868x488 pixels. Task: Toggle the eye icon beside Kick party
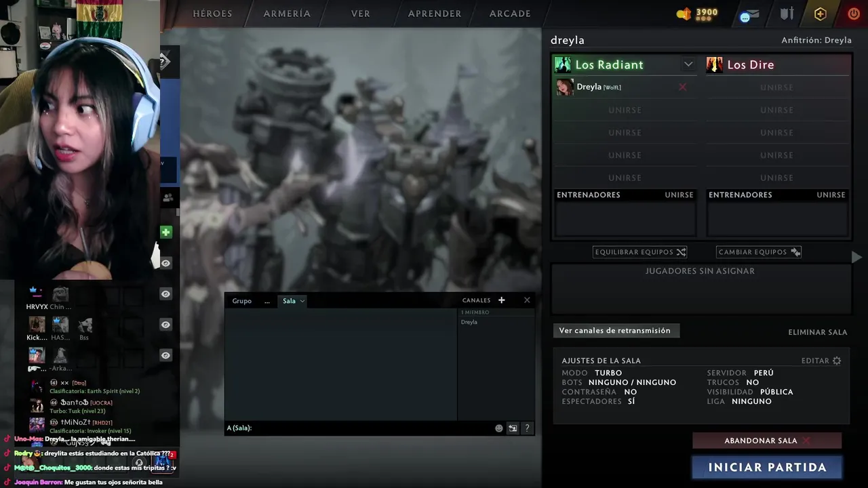[165, 325]
